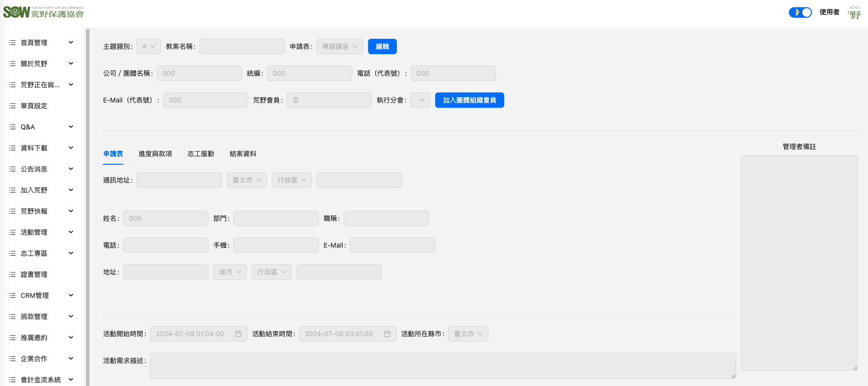This screenshot has width=868, height=386.
Task: Click the sidebar vertical scrollbar
Action: (88, 192)
